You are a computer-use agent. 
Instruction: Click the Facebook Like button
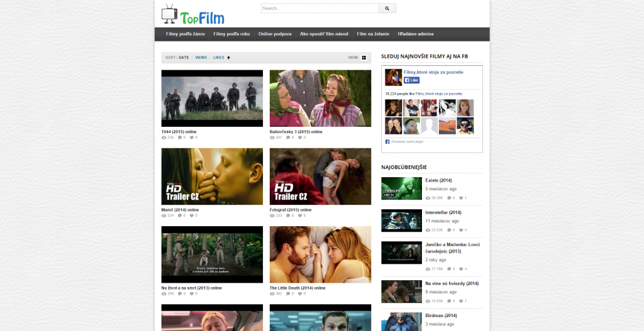(411, 80)
